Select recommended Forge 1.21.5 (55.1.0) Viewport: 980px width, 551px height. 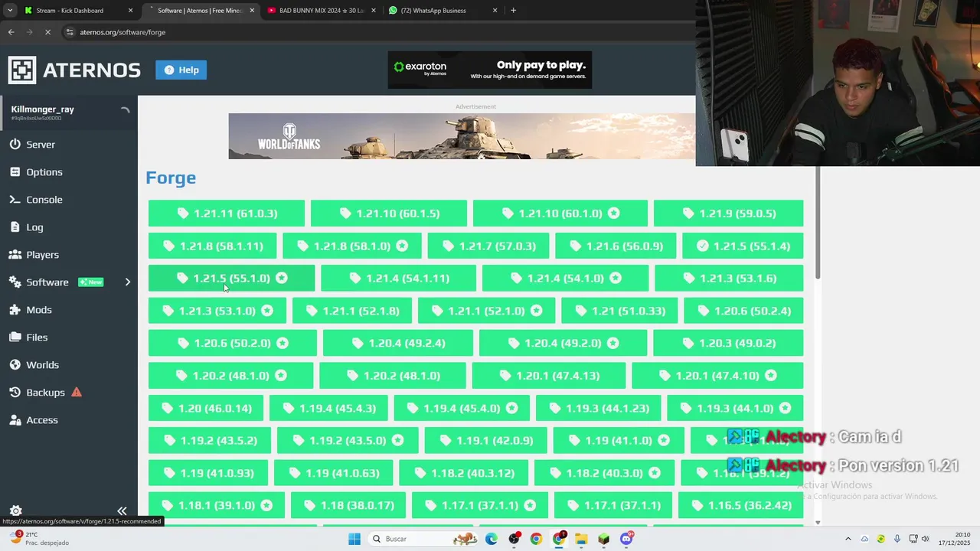coord(231,278)
